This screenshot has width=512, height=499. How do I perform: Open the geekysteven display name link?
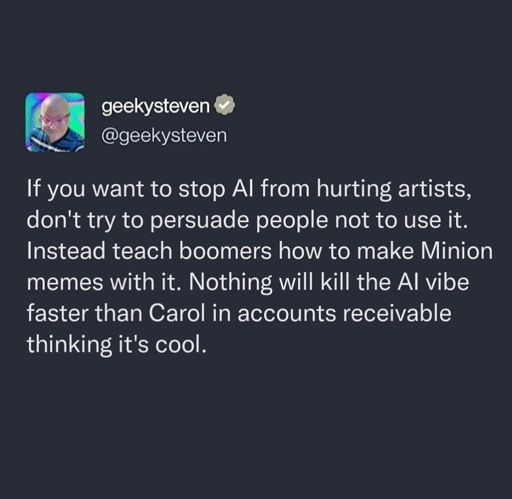(156, 107)
